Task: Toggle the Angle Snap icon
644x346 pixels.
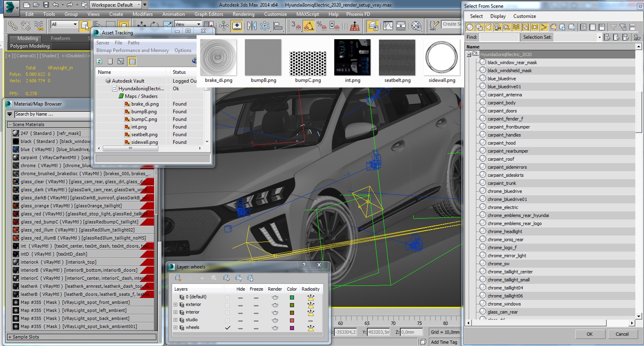Action: click(309, 26)
